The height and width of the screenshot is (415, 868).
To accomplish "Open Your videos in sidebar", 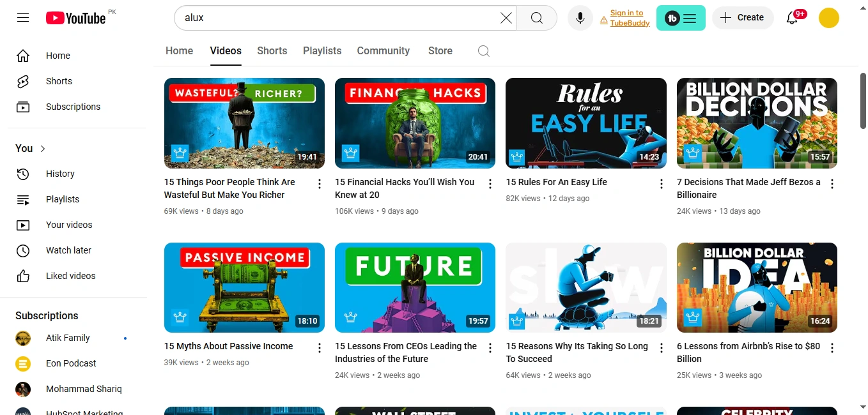I will pyautogui.click(x=77, y=225).
